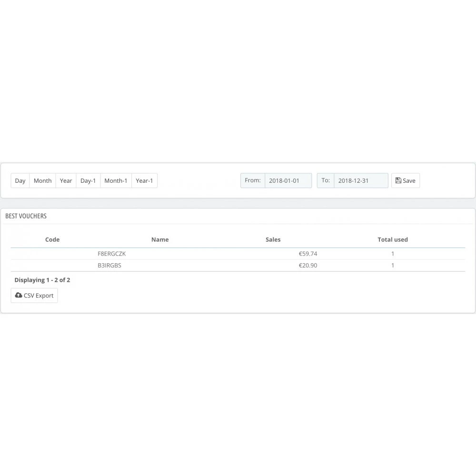The height and width of the screenshot is (476, 476).
Task: Click the From: label
Action: pyautogui.click(x=253, y=180)
